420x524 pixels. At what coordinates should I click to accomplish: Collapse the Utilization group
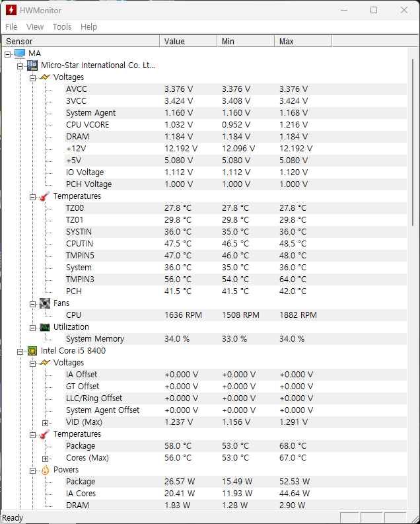pyautogui.click(x=33, y=328)
